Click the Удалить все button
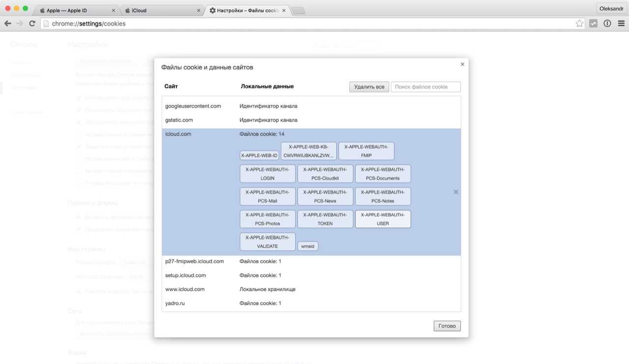 click(369, 87)
